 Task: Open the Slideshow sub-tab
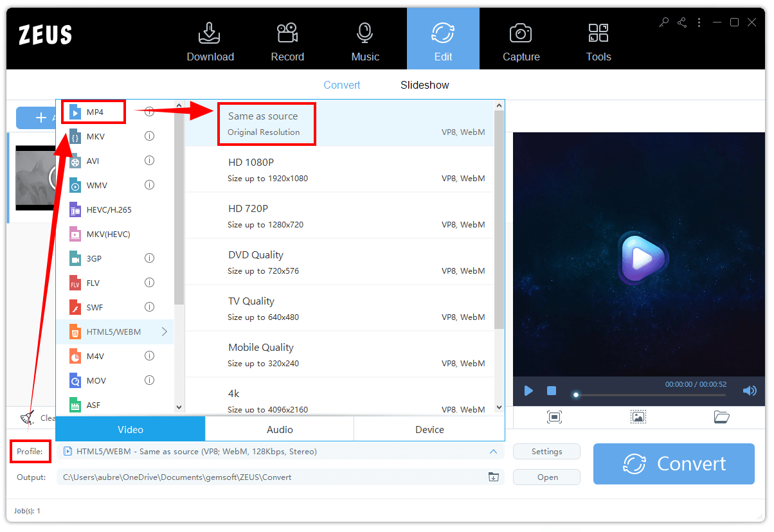point(425,85)
